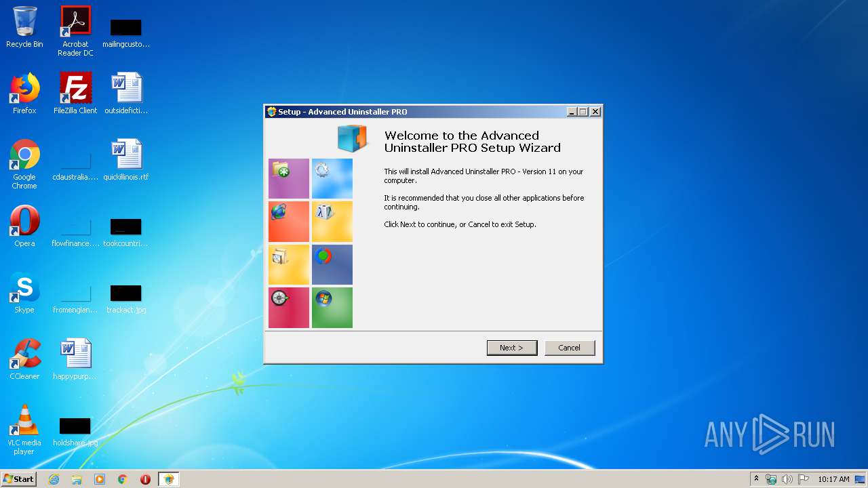
Task: Click Next to continue setup
Action: click(512, 348)
